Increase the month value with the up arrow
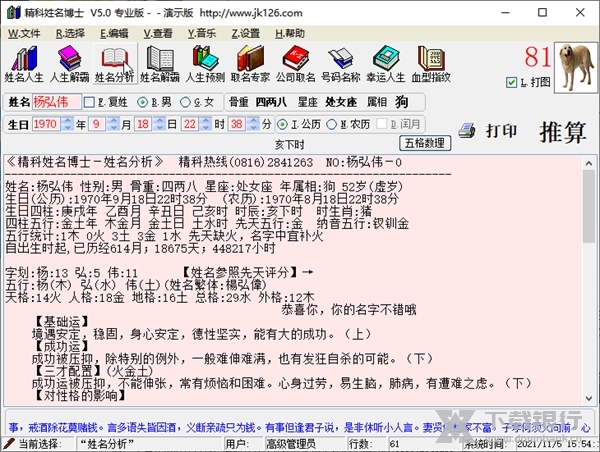Screen dimensions: 600x452 point(113,121)
